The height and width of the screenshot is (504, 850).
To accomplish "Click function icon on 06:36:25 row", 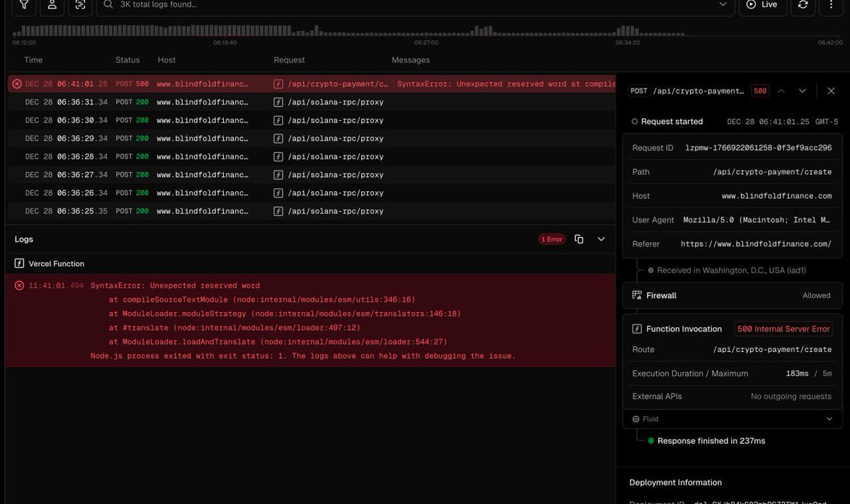I will click(x=279, y=211).
